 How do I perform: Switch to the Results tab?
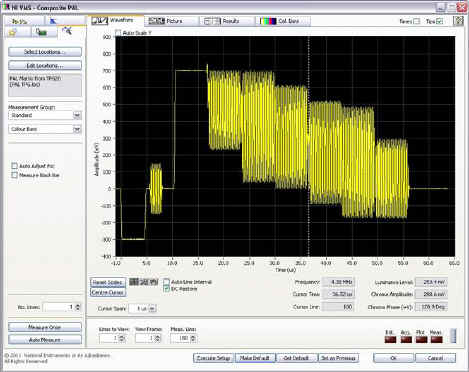(227, 21)
